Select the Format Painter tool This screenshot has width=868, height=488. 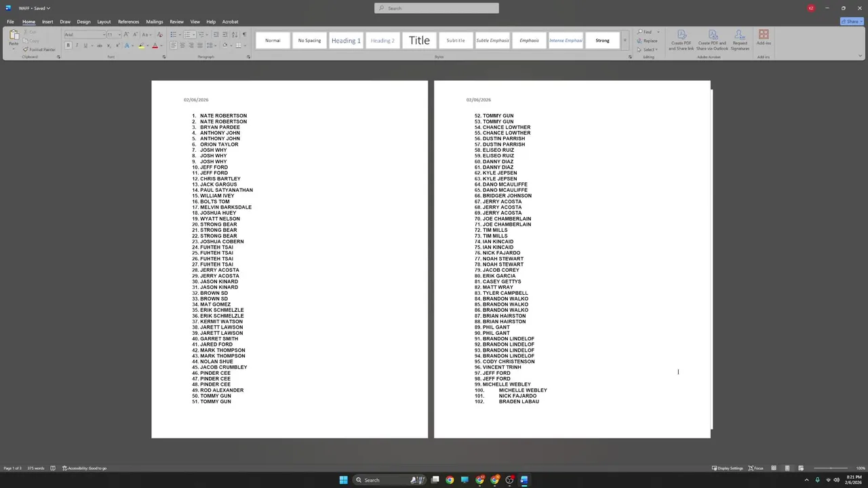tap(39, 49)
